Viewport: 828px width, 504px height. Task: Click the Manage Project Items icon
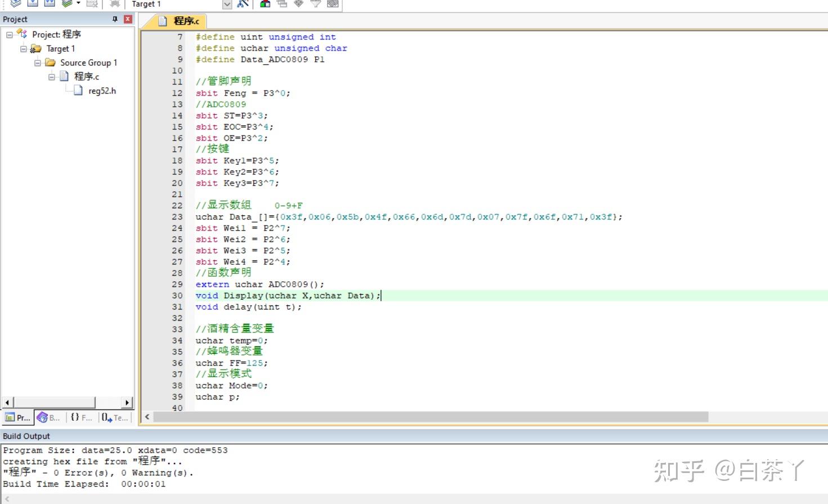265,3
